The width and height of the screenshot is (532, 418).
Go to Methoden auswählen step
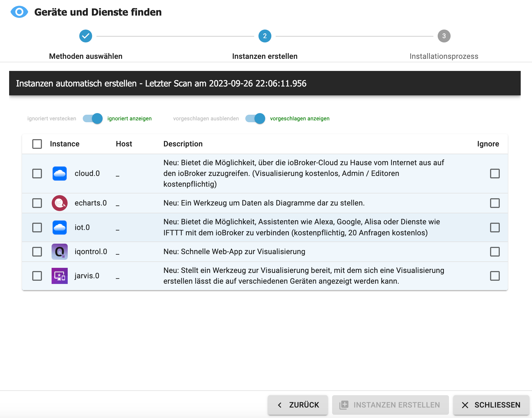point(86,56)
